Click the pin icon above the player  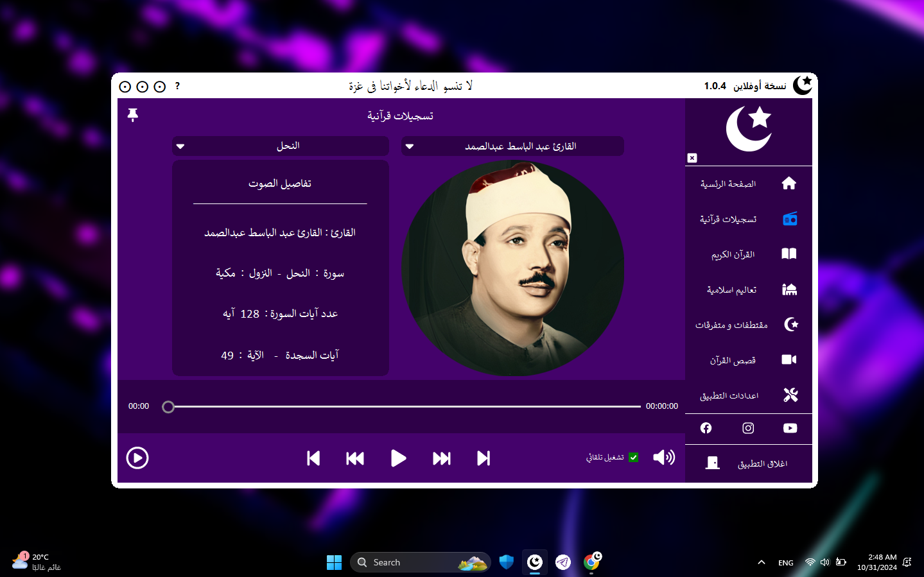coord(132,114)
